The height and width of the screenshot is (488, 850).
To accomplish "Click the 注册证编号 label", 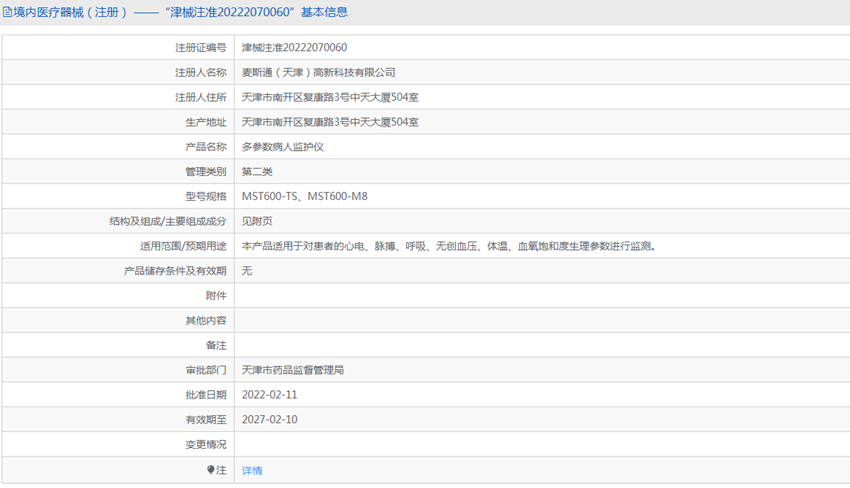I will click(x=201, y=48).
